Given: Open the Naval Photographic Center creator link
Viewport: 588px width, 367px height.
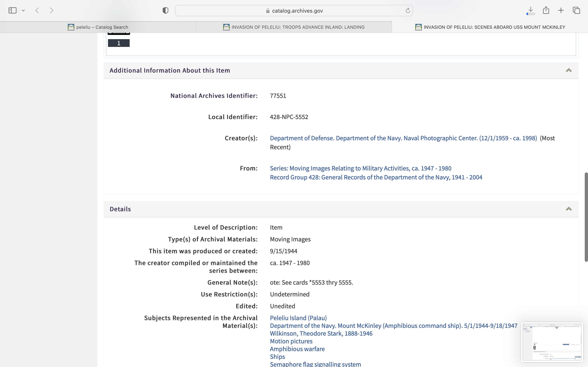Looking at the screenshot, I should (x=403, y=138).
